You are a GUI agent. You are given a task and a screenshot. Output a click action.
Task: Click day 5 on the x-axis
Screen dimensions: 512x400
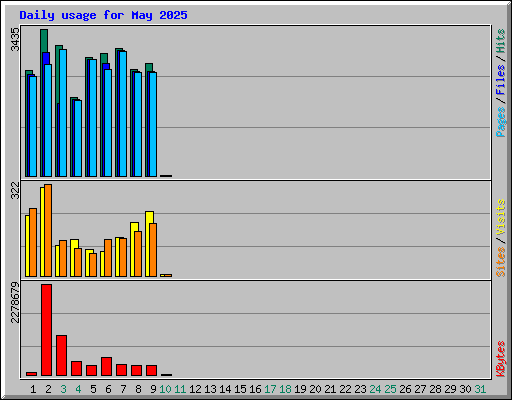click(93, 389)
